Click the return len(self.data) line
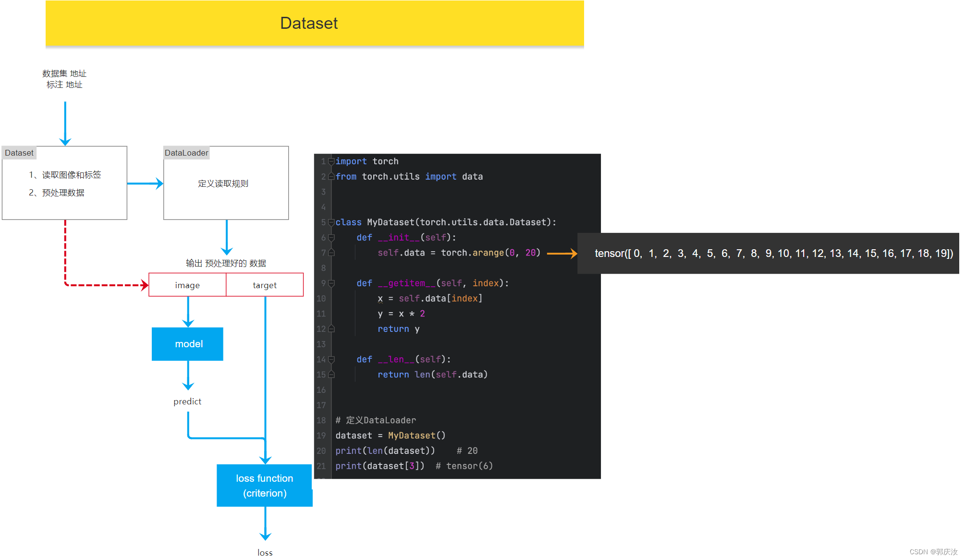Image resolution: width=965 pixels, height=560 pixels. 432,375
